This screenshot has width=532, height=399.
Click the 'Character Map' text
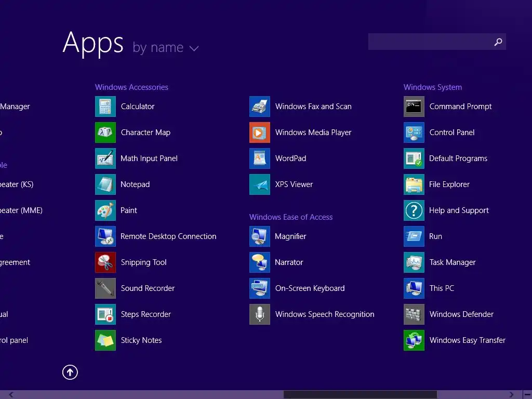[x=145, y=132]
